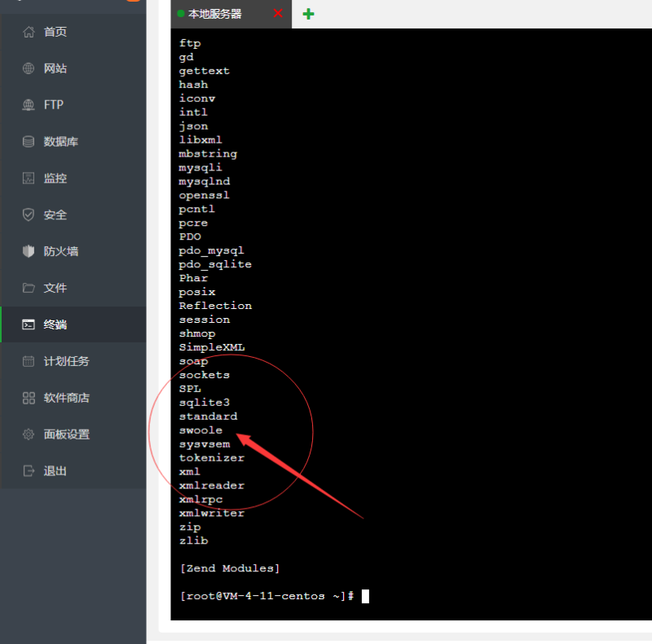652x644 pixels.
Task: Click the root@VM-4-11-centos prompt text
Action: 267,596
